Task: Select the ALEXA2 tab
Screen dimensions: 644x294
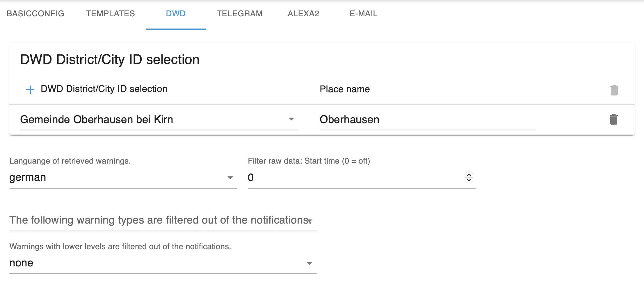Action: tap(303, 14)
